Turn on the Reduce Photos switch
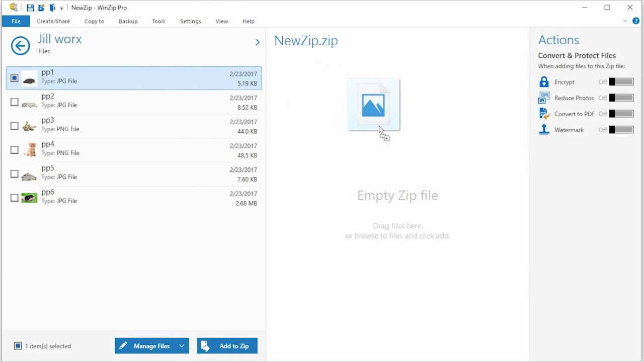The width and height of the screenshot is (644, 362). [621, 98]
